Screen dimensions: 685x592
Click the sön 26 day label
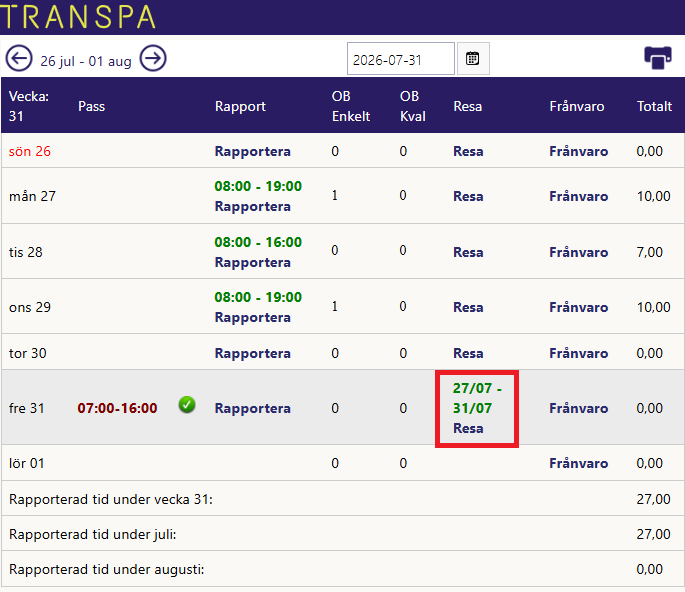click(x=30, y=151)
